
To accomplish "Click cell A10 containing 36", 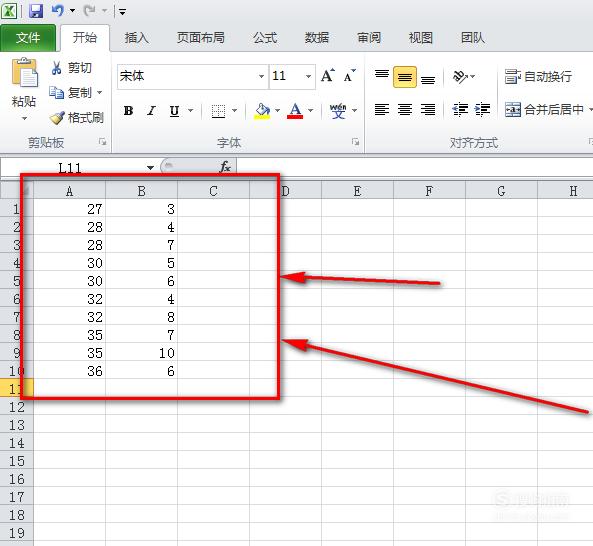I will click(x=70, y=371).
